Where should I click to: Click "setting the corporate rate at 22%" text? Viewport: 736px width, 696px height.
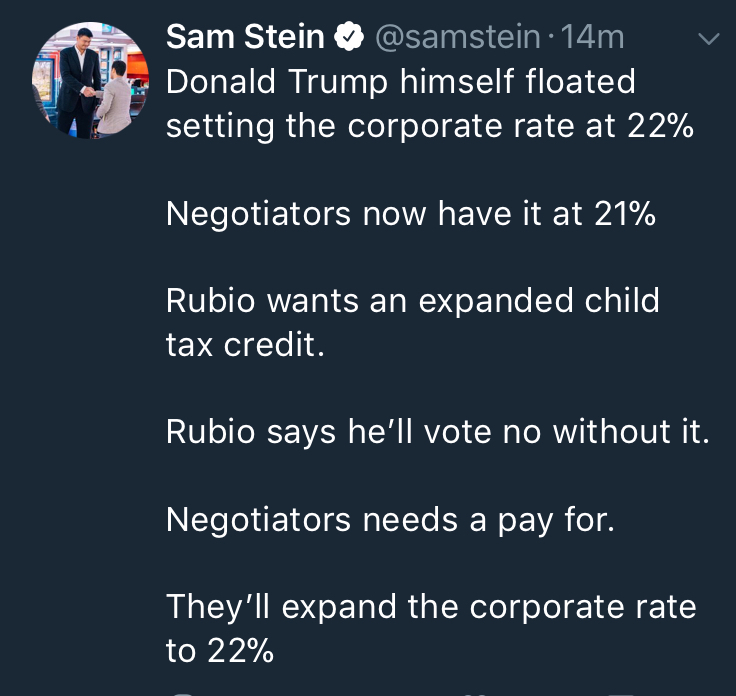(x=429, y=127)
